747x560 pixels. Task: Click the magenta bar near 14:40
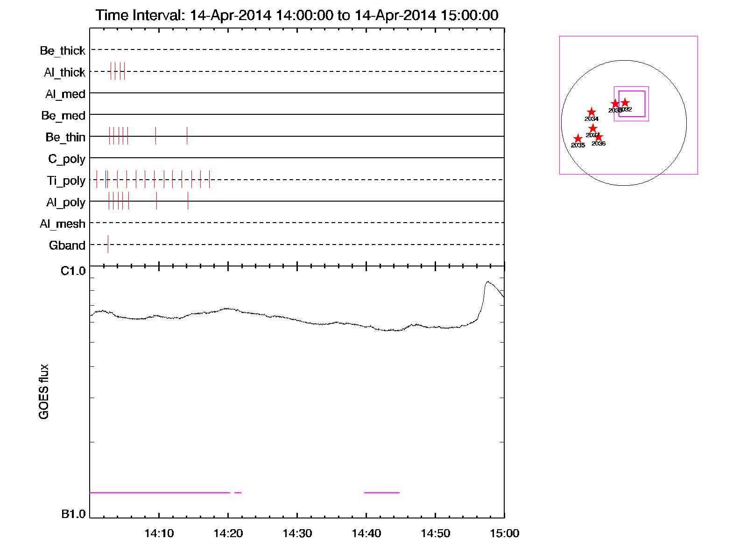[x=381, y=492]
